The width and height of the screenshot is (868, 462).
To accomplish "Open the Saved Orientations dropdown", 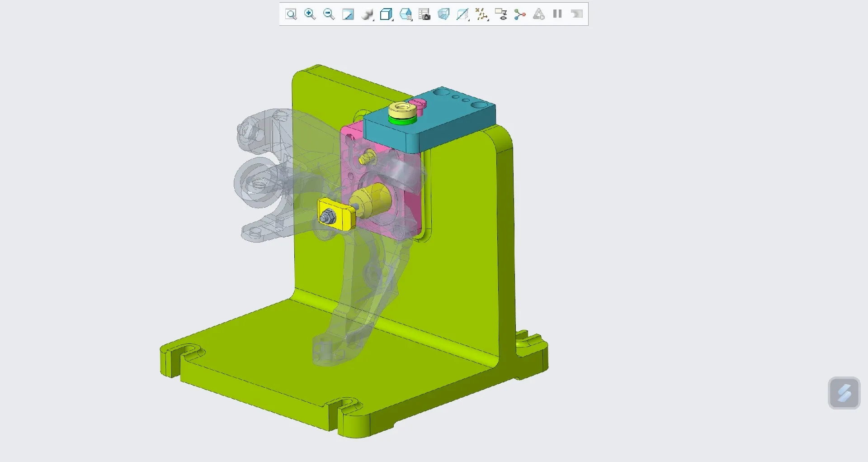I will click(406, 14).
